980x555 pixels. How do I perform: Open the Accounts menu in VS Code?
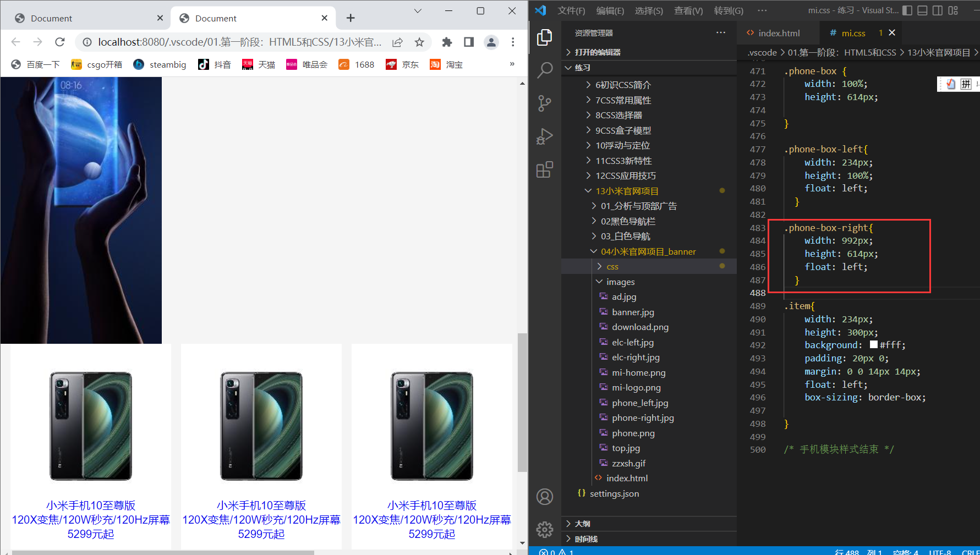(545, 497)
